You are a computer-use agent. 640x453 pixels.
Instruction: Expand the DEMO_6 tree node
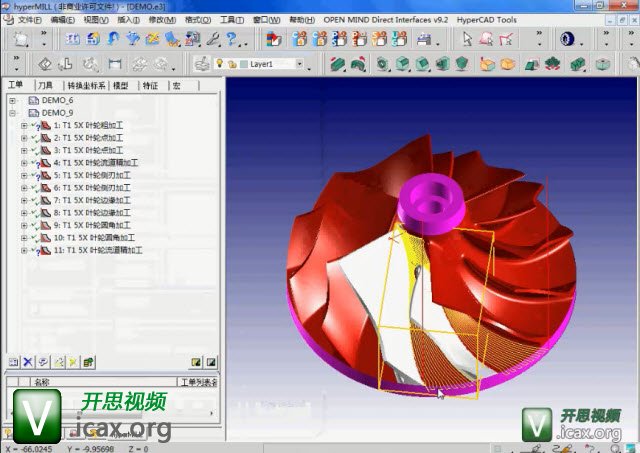pyautogui.click(x=12, y=101)
